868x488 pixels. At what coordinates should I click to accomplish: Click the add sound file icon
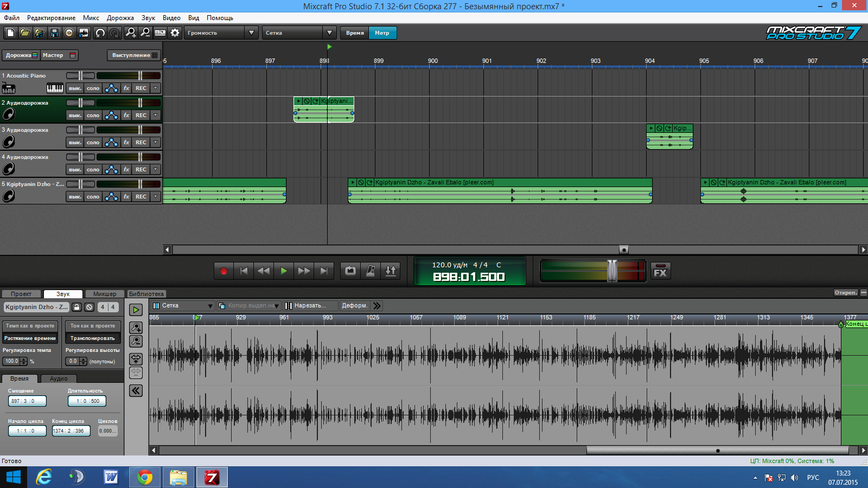coord(40,33)
